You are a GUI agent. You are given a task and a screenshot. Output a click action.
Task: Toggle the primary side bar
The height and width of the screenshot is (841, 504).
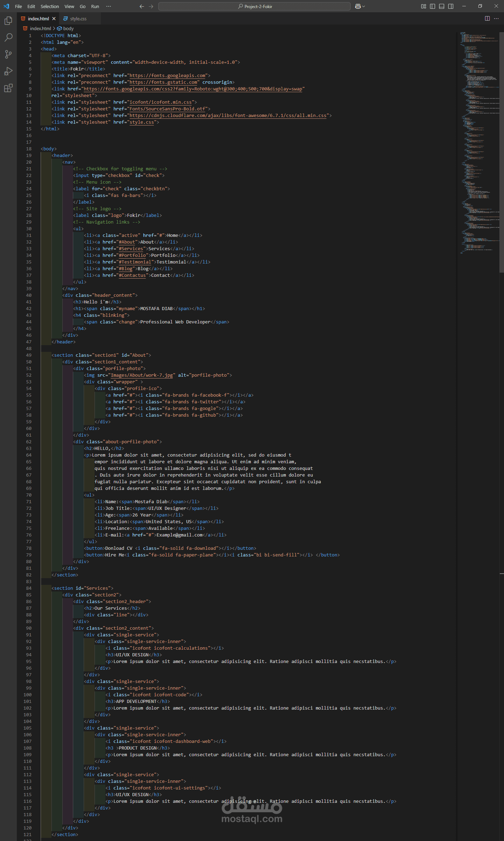click(x=433, y=6)
